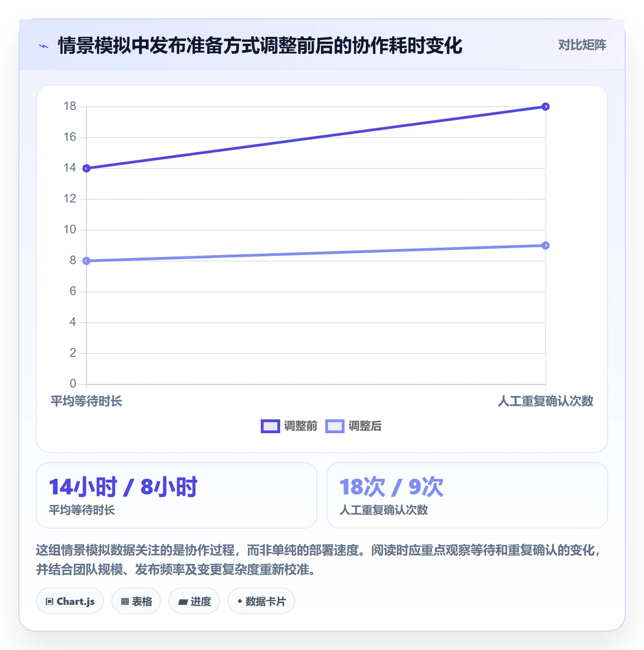Click the 平均等待时长 x-axis label
The image size is (644, 650).
[x=86, y=401]
